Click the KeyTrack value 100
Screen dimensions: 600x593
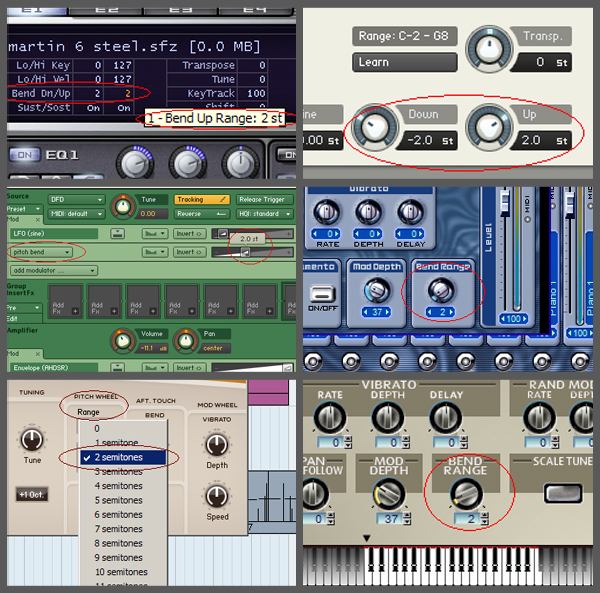tap(256, 93)
